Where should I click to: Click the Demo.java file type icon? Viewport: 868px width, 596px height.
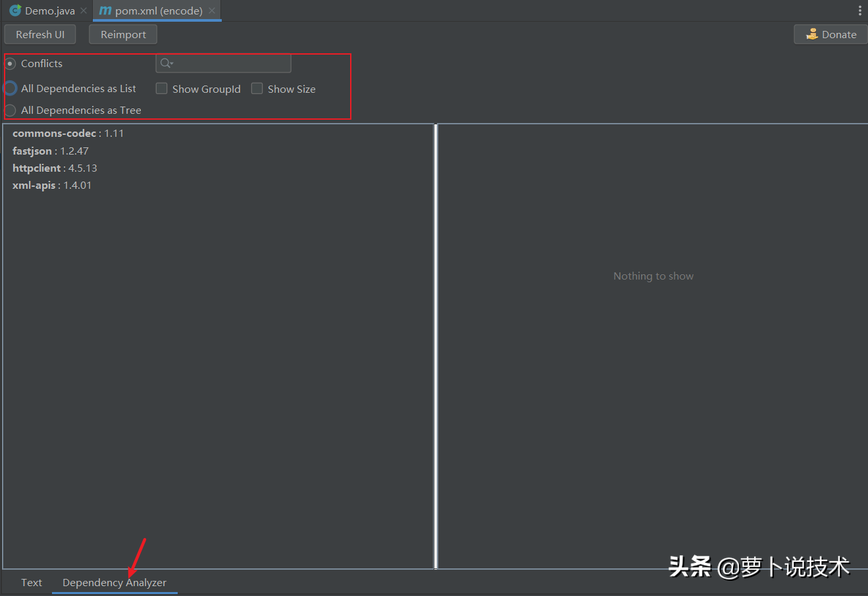point(15,11)
